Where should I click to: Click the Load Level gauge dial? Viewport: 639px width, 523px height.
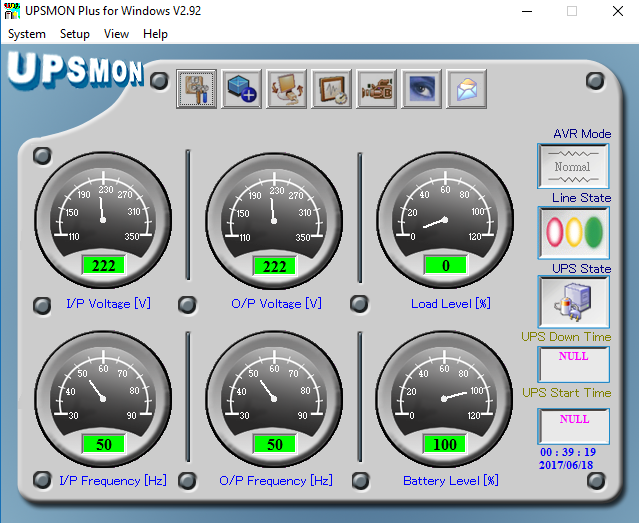[x=445, y=220]
